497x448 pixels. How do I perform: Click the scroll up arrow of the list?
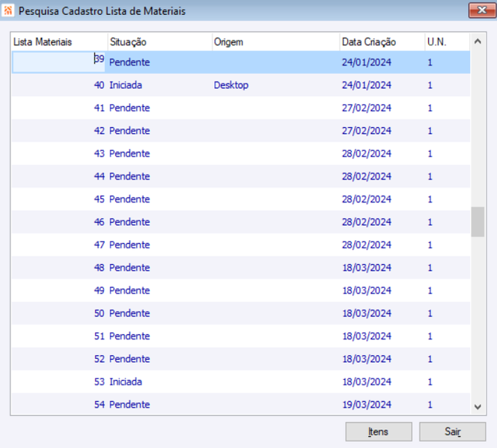click(478, 41)
